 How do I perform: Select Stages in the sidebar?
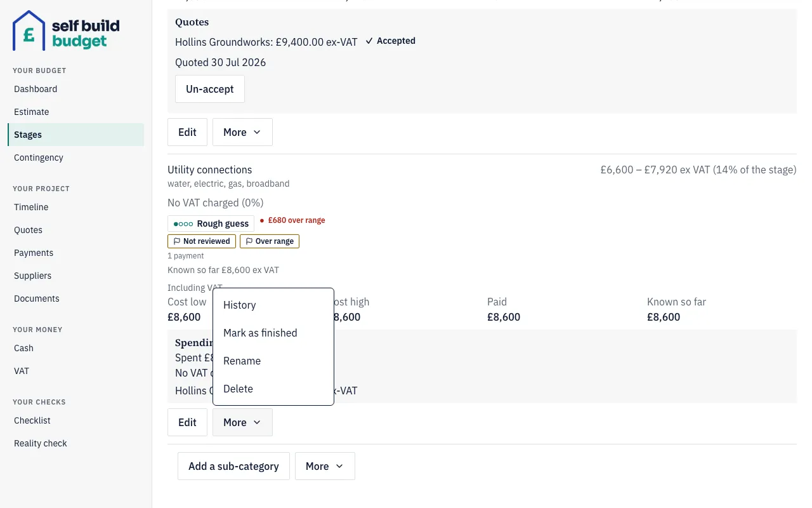75,135
